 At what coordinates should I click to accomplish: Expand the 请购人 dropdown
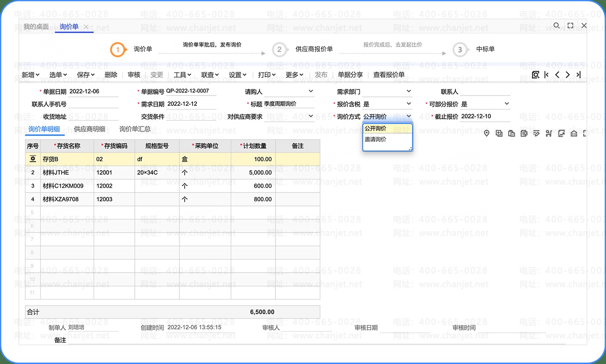point(311,91)
